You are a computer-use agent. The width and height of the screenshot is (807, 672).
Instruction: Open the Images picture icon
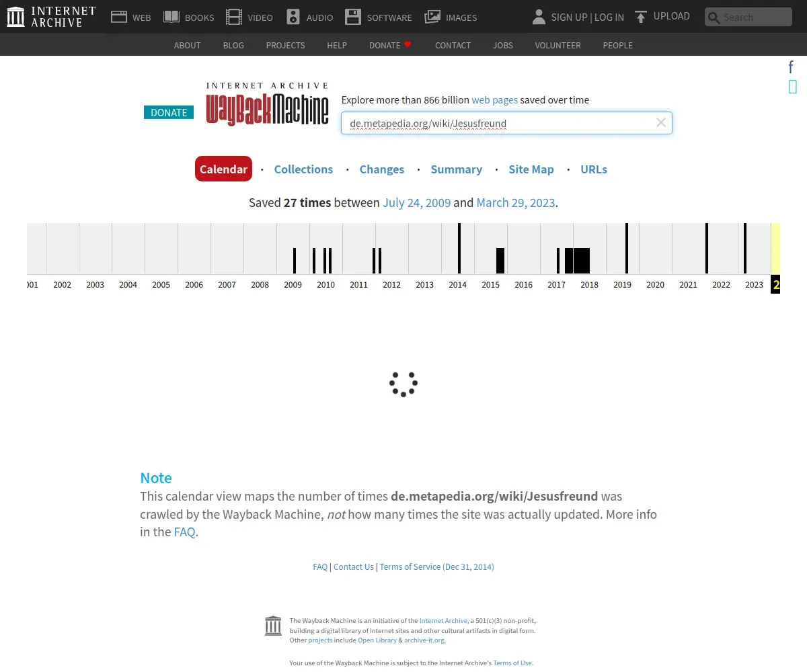click(432, 17)
